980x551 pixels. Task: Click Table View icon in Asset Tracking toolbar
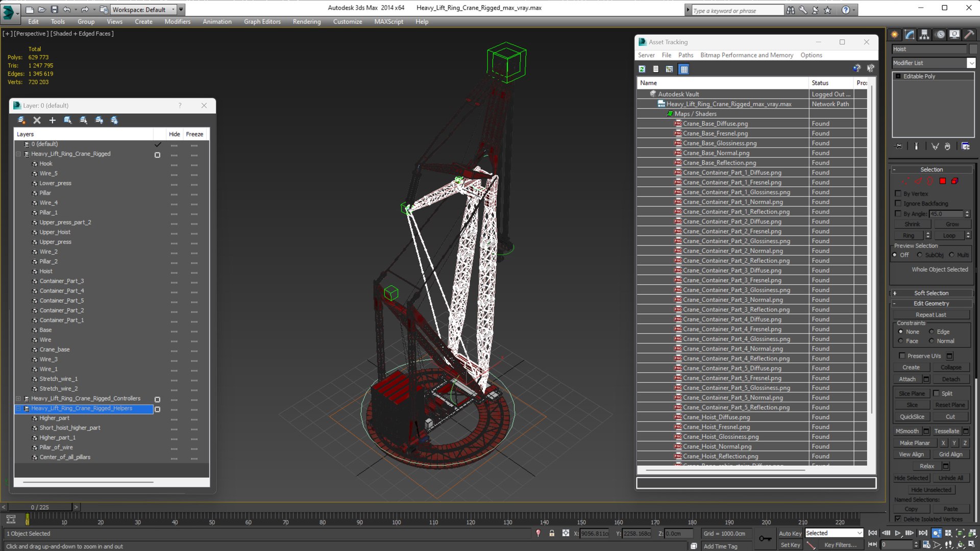(684, 69)
